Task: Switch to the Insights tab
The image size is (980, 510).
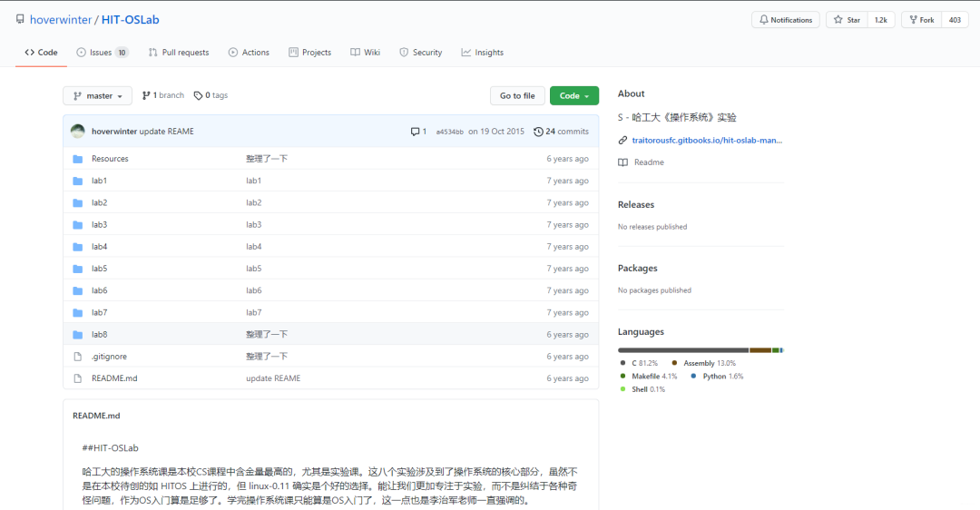Action: [483, 53]
